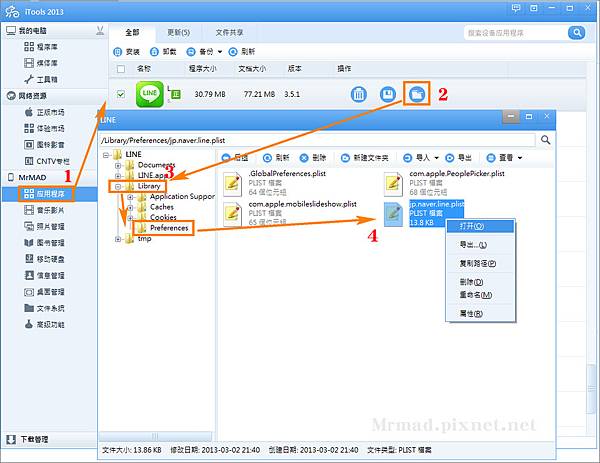This screenshot has height=463, width=600.
Task: Click the magnifier icon beside the LINE path bar
Action: pos(546,140)
